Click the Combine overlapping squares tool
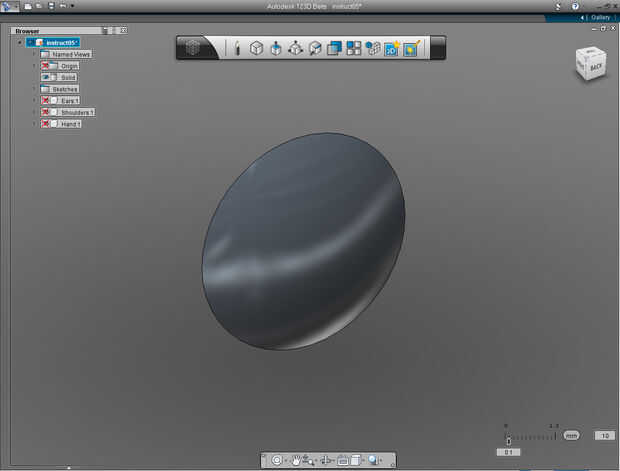This screenshot has height=471, width=620. [334, 48]
